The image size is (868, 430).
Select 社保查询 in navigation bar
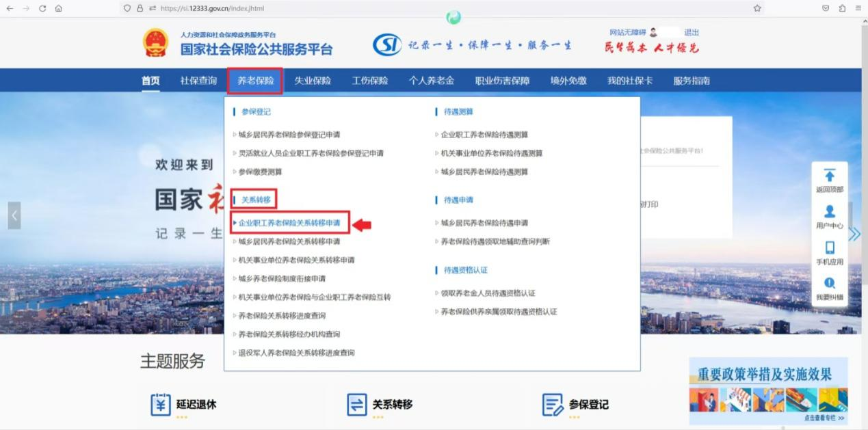pyautogui.click(x=198, y=81)
